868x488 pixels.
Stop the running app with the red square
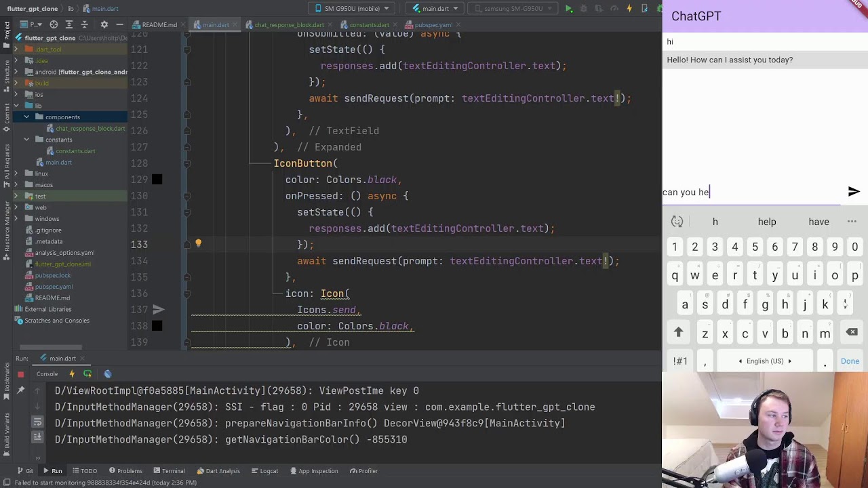tap(21, 374)
